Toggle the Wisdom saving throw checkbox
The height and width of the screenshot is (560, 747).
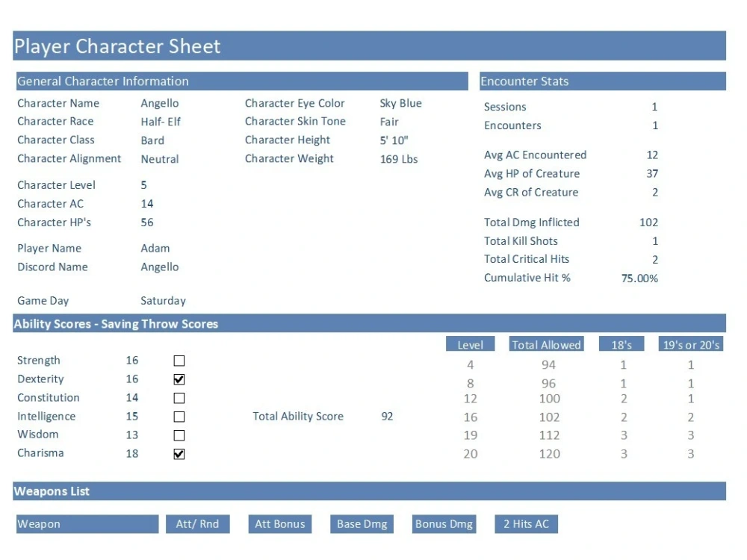(x=179, y=435)
